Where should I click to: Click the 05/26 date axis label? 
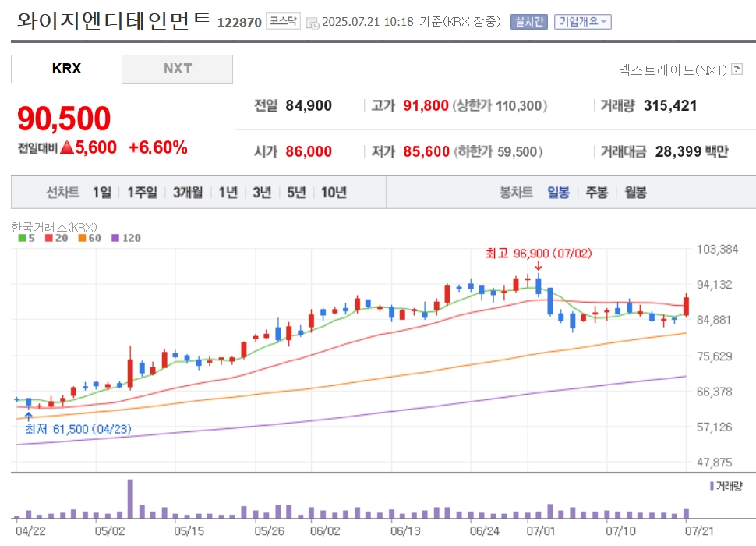coord(269,531)
